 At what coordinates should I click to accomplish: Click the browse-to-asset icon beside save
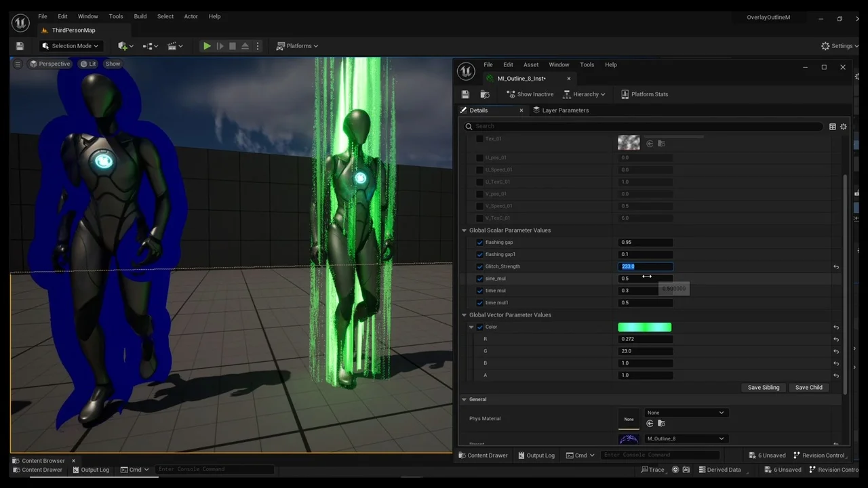click(x=485, y=94)
